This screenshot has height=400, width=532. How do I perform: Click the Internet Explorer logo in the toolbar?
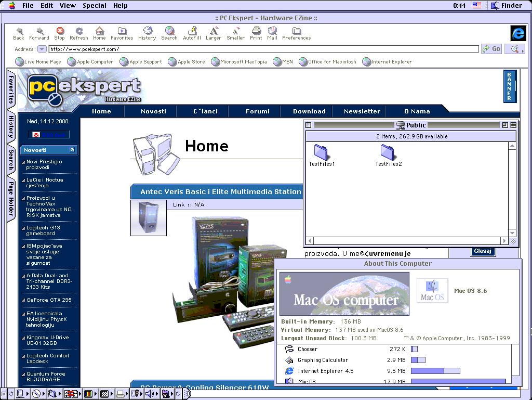click(x=518, y=33)
